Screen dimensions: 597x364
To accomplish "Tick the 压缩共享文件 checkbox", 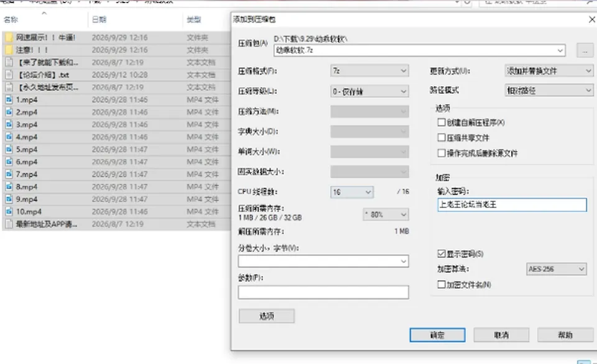I will click(442, 137).
